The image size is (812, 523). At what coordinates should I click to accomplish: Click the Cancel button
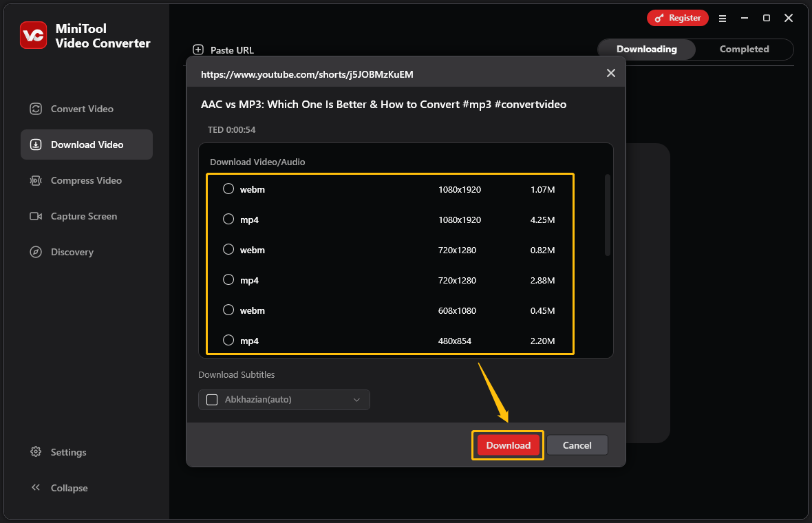(577, 445)
